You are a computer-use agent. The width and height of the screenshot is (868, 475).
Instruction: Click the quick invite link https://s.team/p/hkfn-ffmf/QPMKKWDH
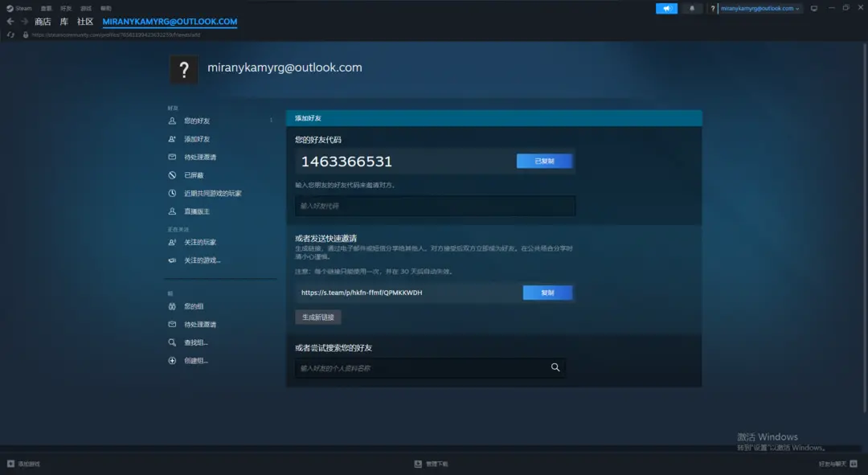pos(362,293)
